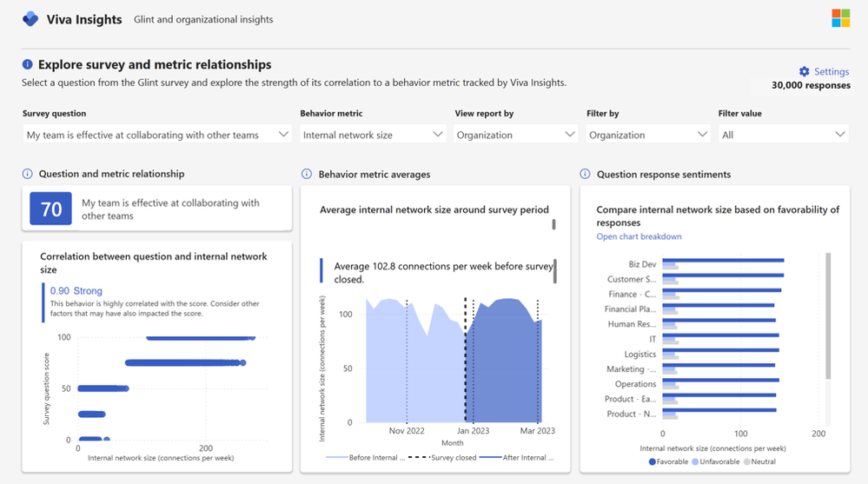Click the Human Res... row label

pyautogui.click(x=632, y=324)
